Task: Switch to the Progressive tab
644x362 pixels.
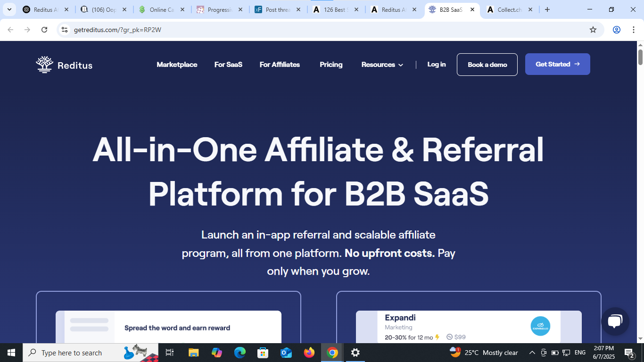Action: tap(220, 9)
